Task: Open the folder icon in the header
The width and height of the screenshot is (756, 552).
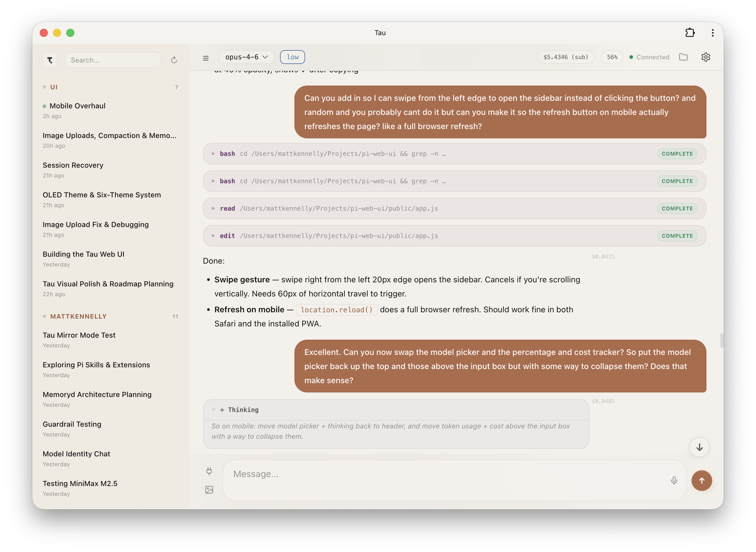Action: 683,57
